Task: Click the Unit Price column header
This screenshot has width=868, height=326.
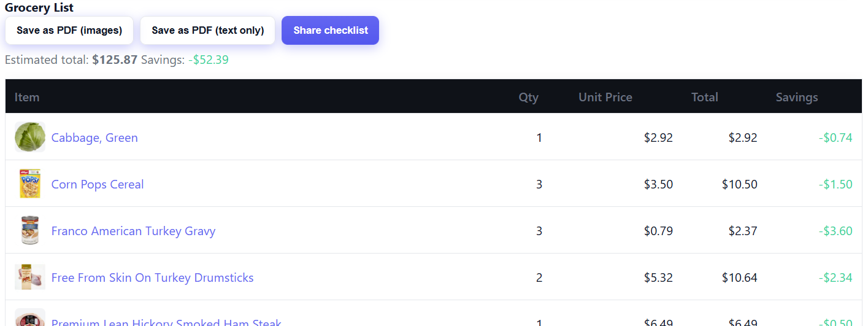Action: click(605, 97)
